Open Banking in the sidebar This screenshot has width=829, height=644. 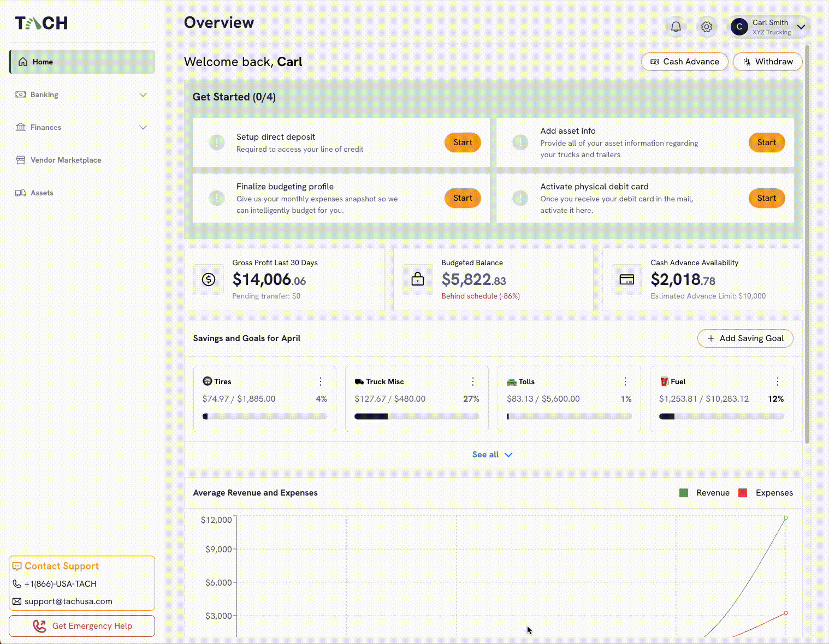(x=82, y=94)
